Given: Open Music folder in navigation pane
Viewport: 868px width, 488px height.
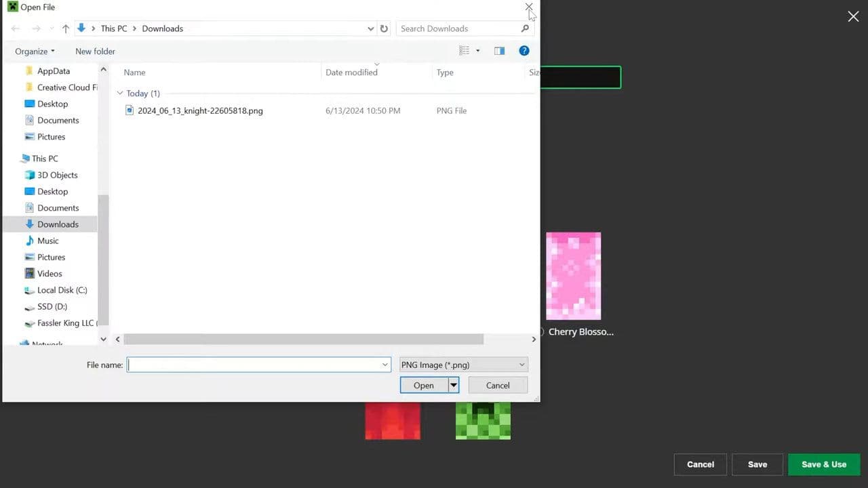Looking at the screenshot, I should [47, 241].
